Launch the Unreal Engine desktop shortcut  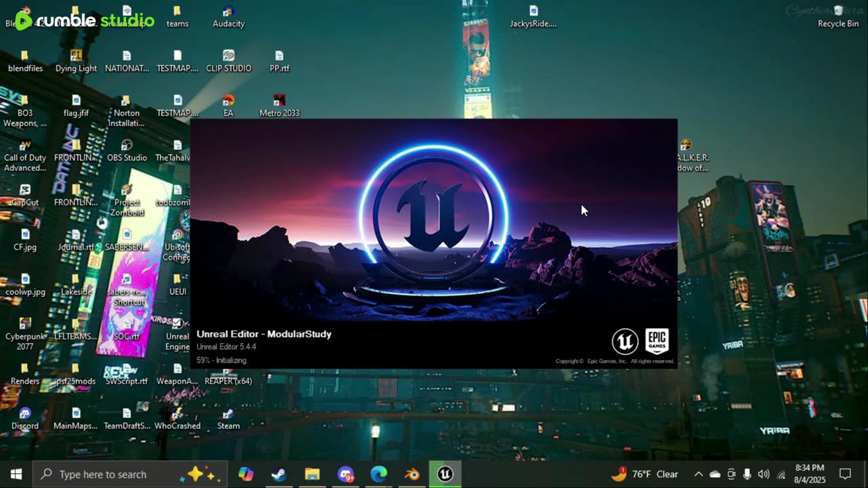177,335
